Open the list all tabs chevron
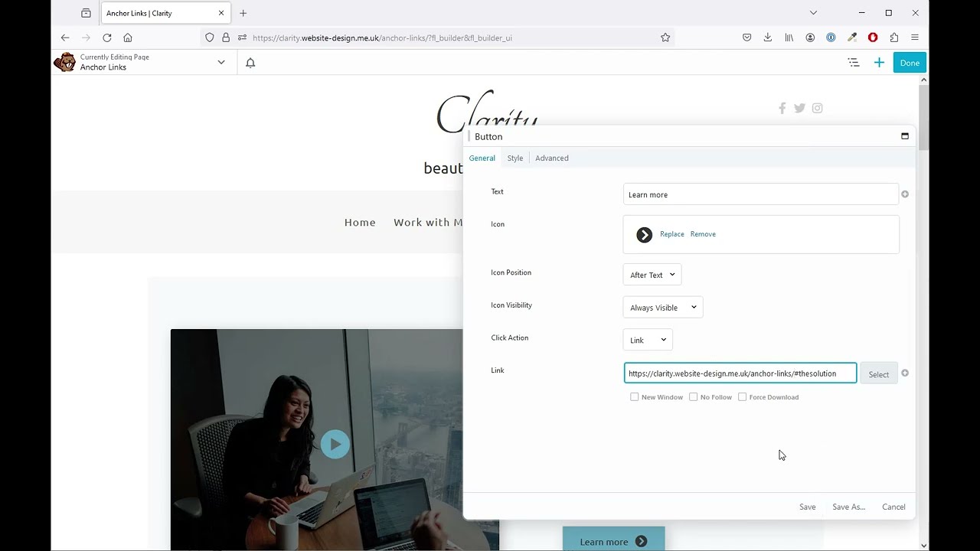The image size is (980, 551). click(x=813, y=13)
